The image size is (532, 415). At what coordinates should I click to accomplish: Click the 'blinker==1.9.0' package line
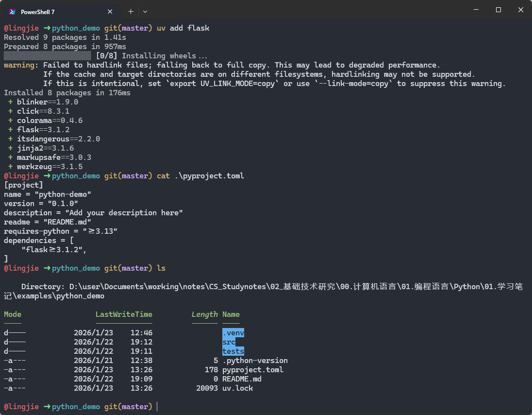[x=43, y=102]
